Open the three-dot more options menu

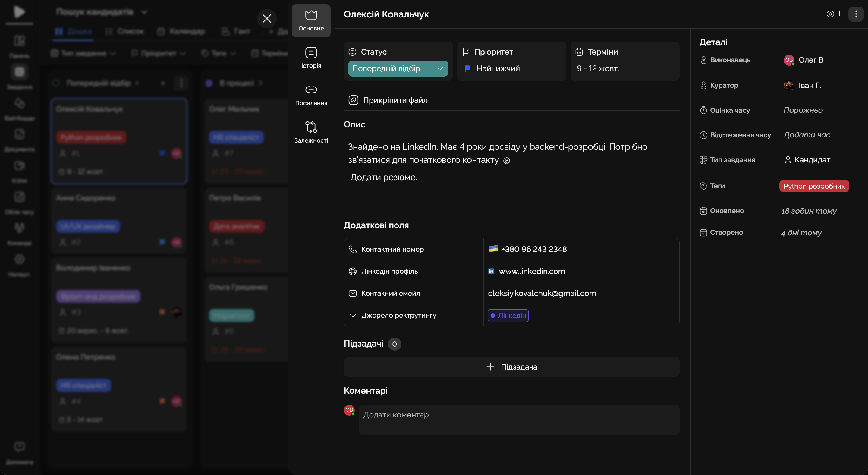click(856, 14)
